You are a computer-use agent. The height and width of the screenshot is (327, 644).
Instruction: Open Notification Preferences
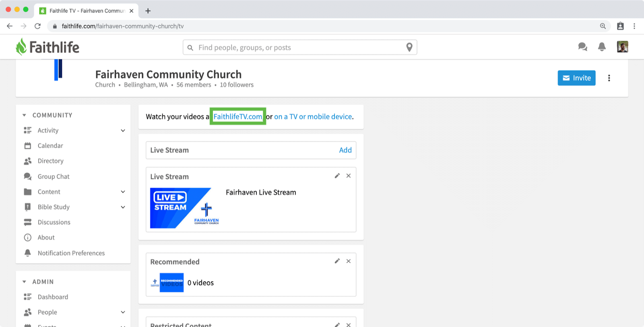71,253
